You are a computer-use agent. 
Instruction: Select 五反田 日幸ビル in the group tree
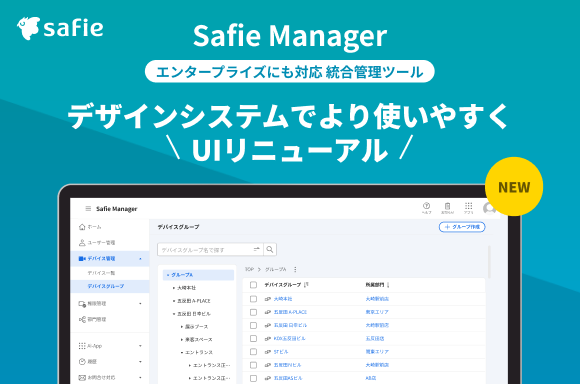194,314
